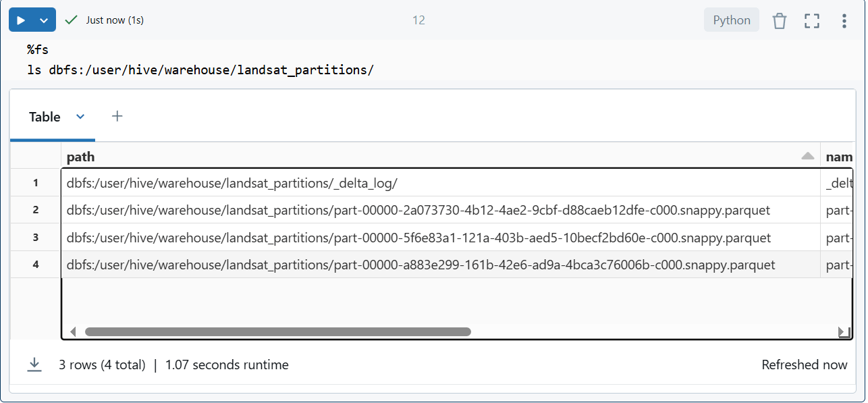Sort by the path column header
The image size is (868, 403).
81,157
